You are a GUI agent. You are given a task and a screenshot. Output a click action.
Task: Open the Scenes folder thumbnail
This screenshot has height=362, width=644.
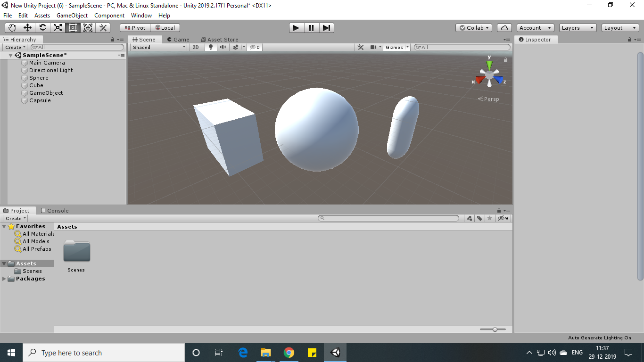tap(76, 251)
